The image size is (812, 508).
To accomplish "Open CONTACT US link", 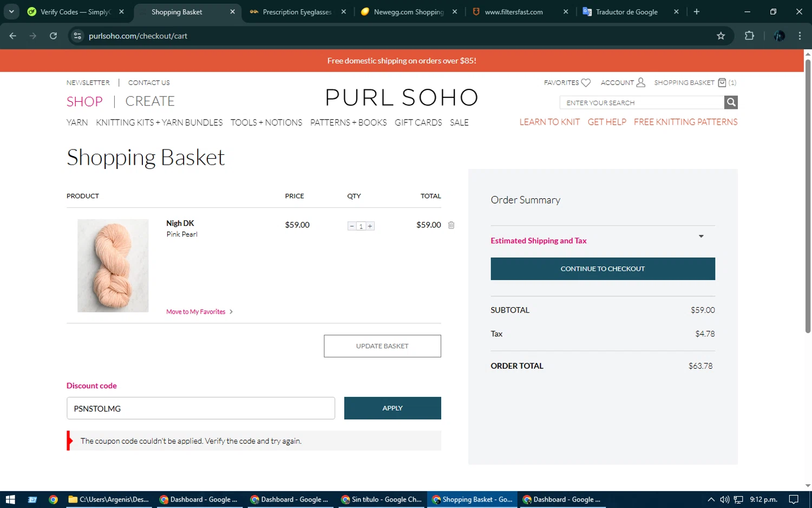I will [149, 82].
